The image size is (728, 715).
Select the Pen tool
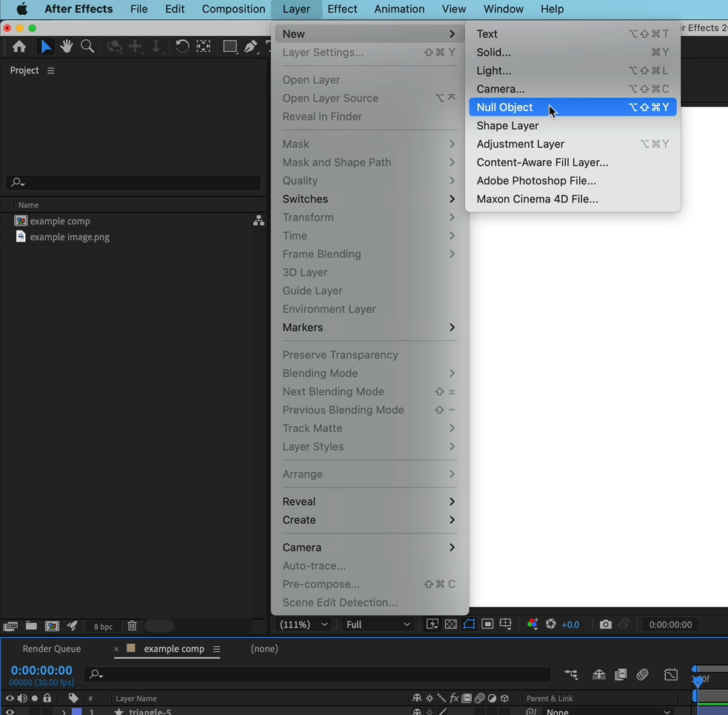(x=251, y=47)
